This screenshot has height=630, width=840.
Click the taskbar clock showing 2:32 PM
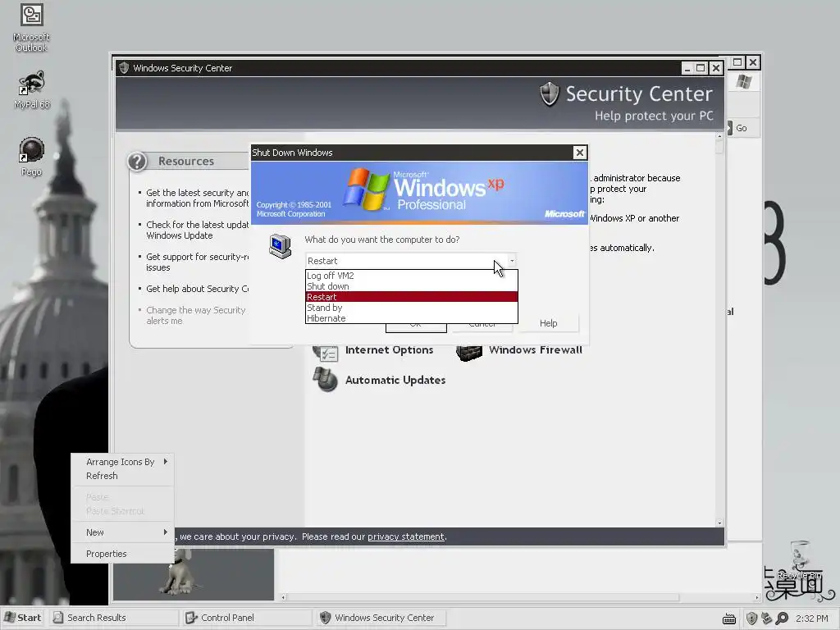[x=811, y=619]
